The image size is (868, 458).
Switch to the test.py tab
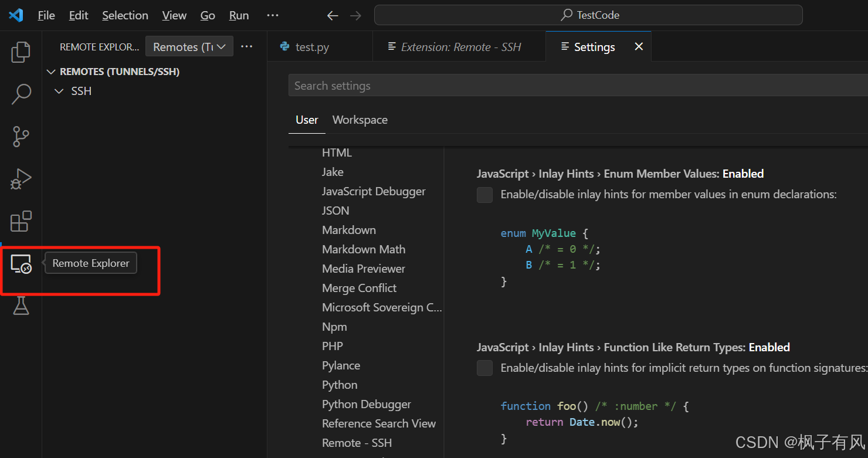311,46
